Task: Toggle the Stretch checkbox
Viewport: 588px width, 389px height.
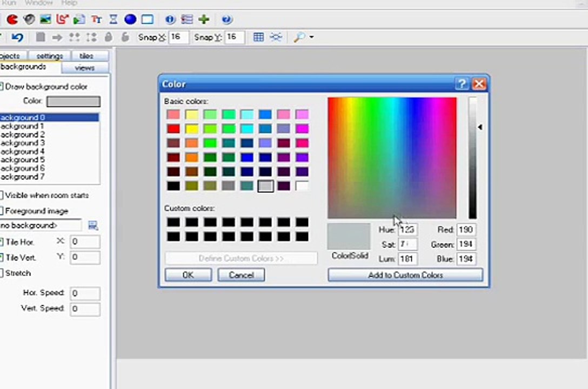Action: (1, 273)
